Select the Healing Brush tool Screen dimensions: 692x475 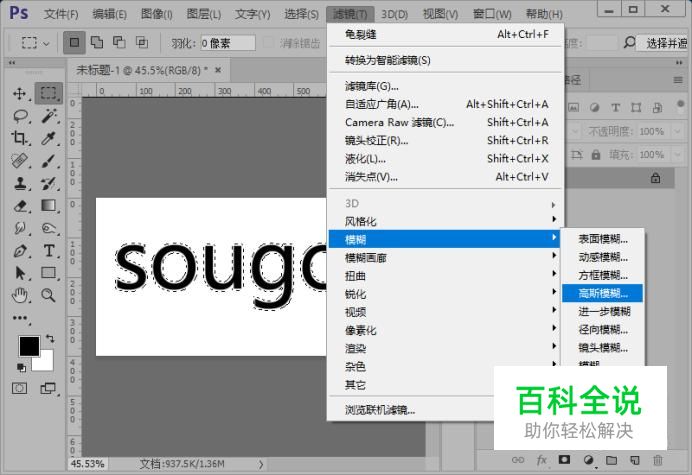(20, 161)
